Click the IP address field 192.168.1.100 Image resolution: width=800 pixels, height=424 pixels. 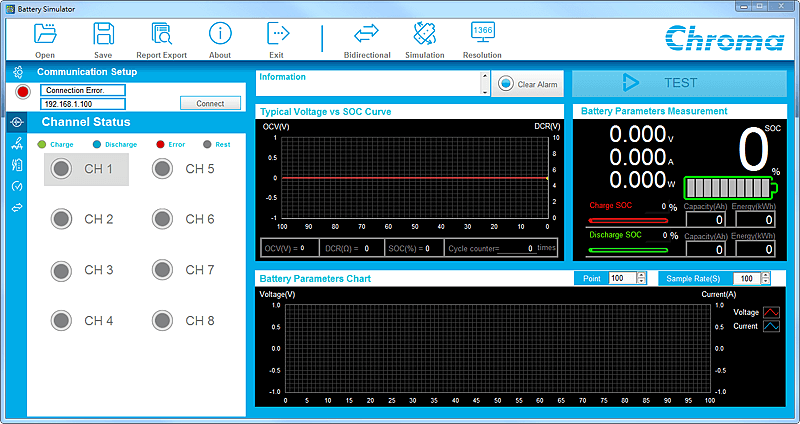[x=84, y=104]
